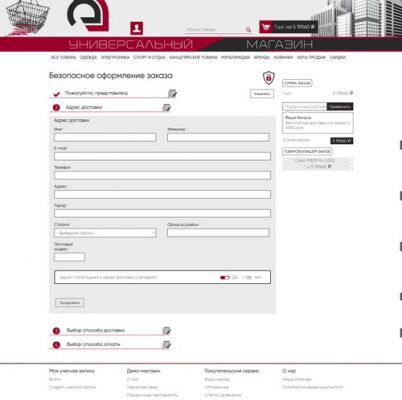
Task: Click the 'Адрес' input field
Action: pos(162,194)
